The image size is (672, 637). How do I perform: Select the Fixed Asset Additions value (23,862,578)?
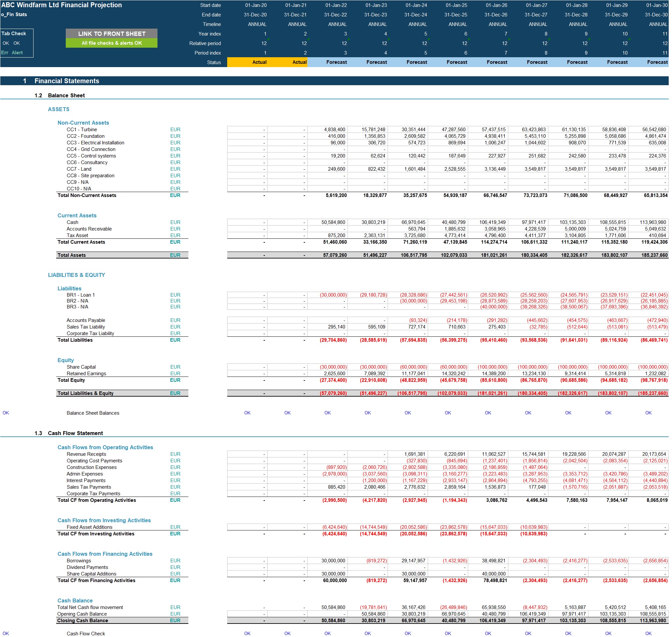(454, 527)
